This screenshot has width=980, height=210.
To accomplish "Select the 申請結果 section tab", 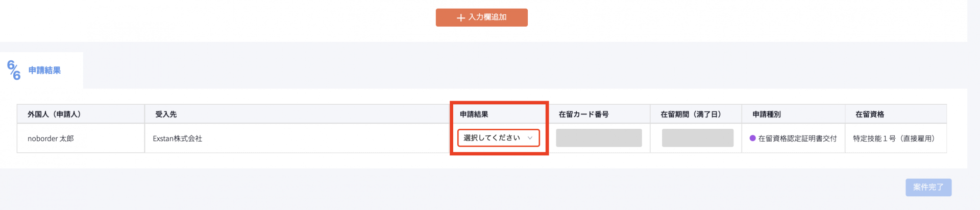I will [x=44, y=71].
